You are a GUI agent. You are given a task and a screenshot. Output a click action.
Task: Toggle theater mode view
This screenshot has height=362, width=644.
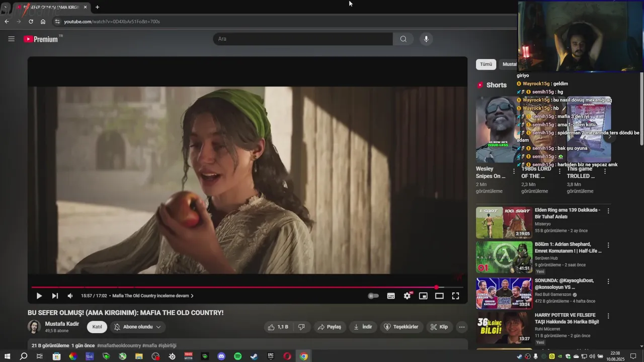point(439,296)
